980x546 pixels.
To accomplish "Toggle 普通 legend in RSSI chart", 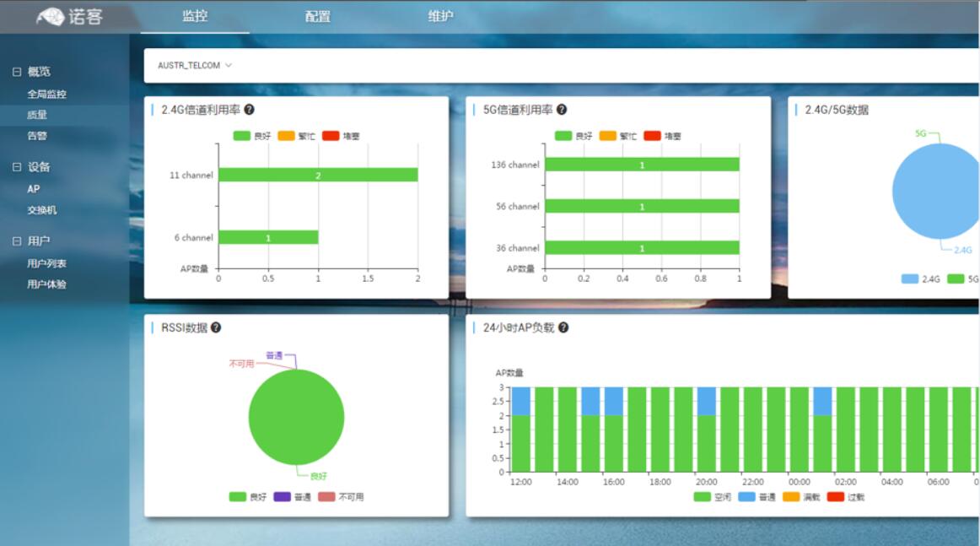I will [292, 497].
